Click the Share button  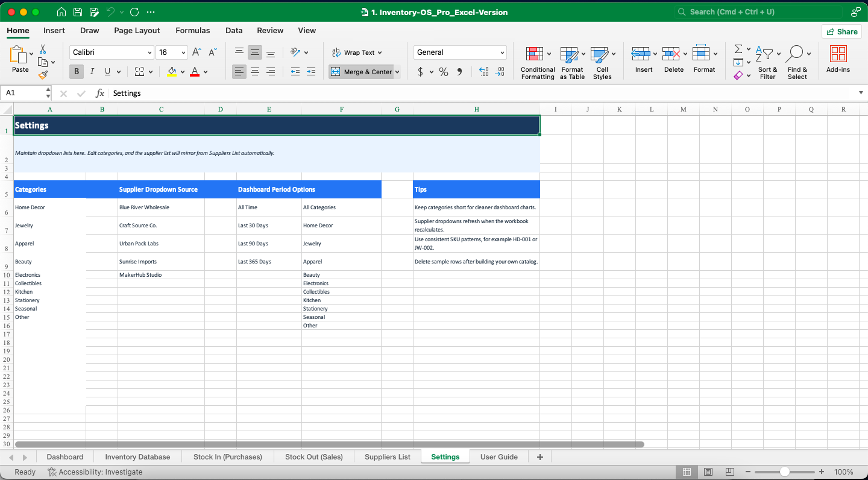click(841, 31)
